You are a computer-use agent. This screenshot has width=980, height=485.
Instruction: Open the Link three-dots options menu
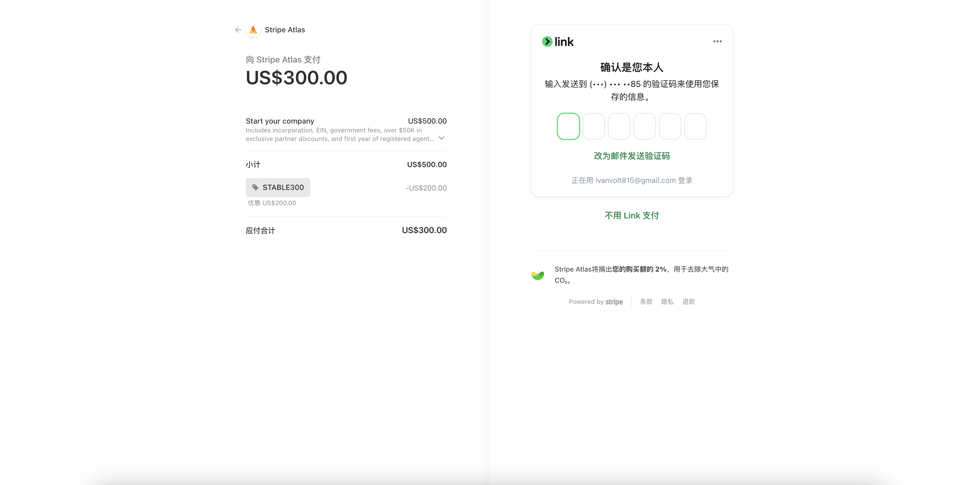pos(717,41)
